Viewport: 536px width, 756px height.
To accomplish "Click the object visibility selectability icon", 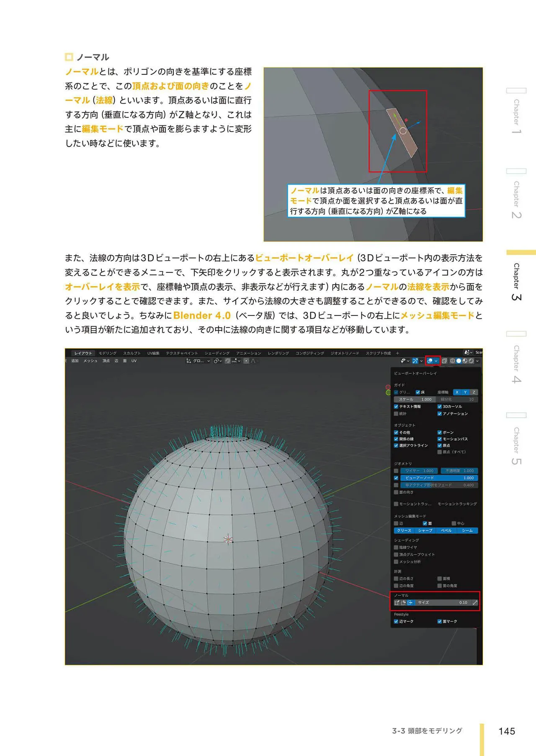I will click(403, 361).
